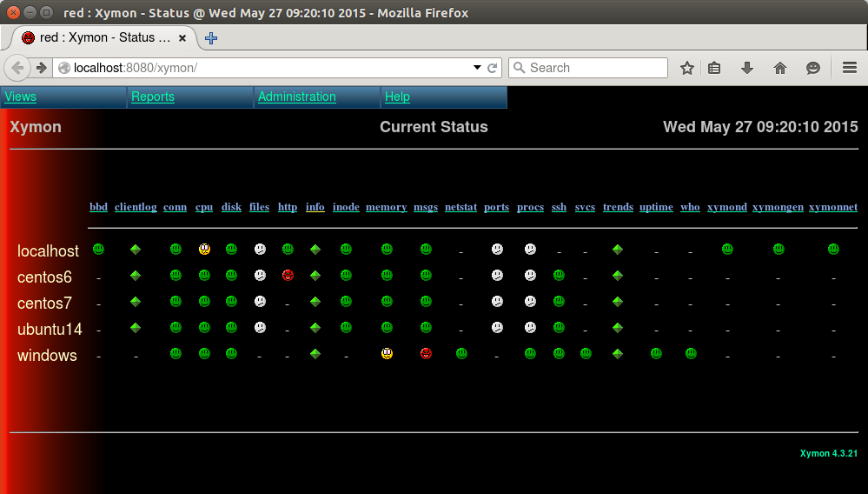868x494 pixels.
Task: Go to Firefox home page icon
Action: click(x=780, y=68)
